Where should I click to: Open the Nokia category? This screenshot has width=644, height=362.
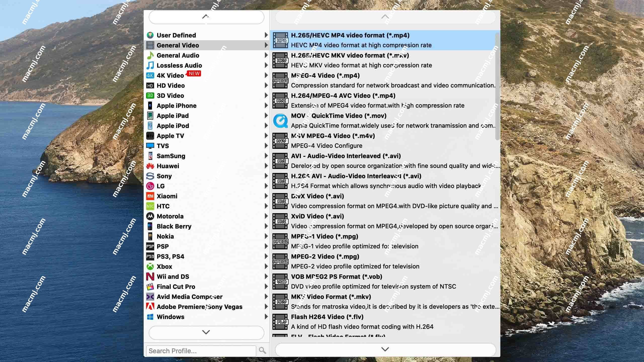click(207, 236)
